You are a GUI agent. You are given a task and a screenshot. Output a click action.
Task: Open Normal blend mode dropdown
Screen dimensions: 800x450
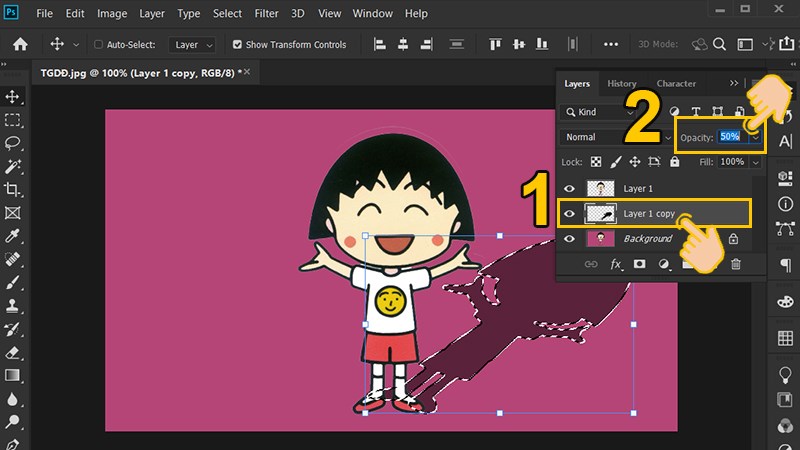(x=617, y=137)
